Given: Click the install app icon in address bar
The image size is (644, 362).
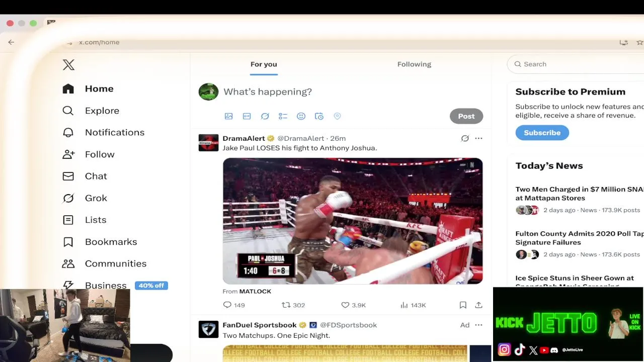Looking at the screenshot, I should [624, 42].
